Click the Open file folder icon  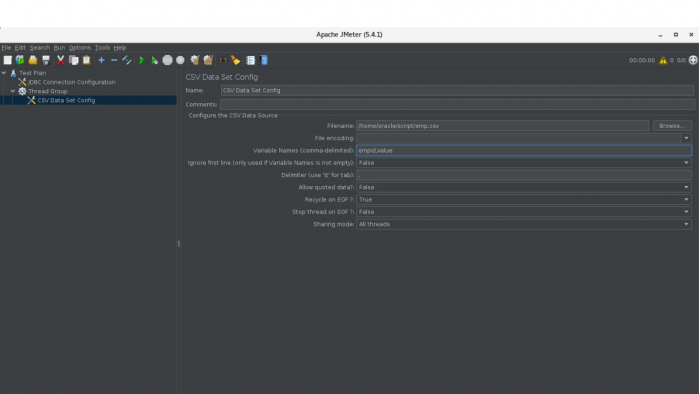(33, 60)
